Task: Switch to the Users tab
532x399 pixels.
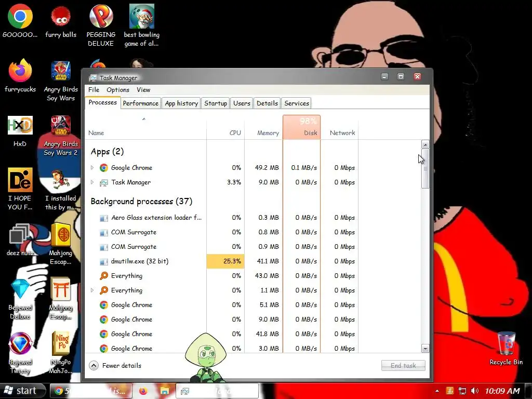Action: [242, 103]
